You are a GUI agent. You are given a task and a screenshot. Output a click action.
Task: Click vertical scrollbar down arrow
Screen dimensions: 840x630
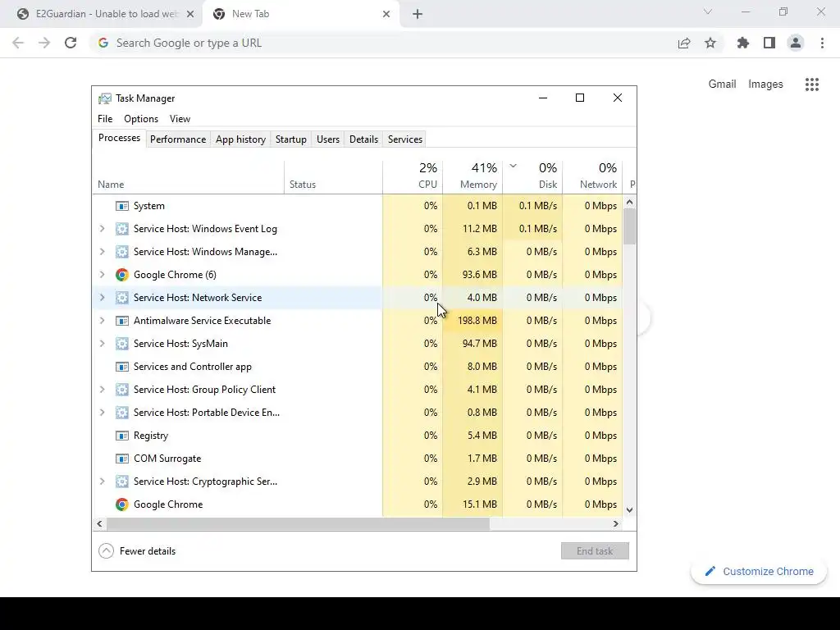click(x=629, y=510)
